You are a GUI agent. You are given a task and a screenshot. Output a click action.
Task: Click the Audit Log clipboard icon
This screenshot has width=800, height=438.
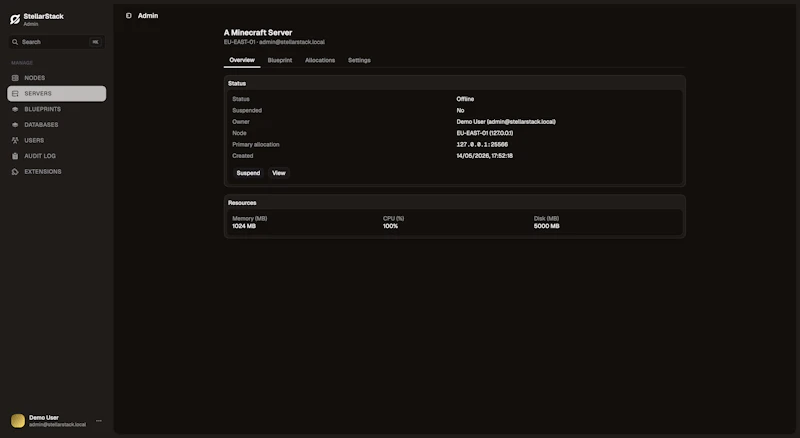(x=15, y=156)
